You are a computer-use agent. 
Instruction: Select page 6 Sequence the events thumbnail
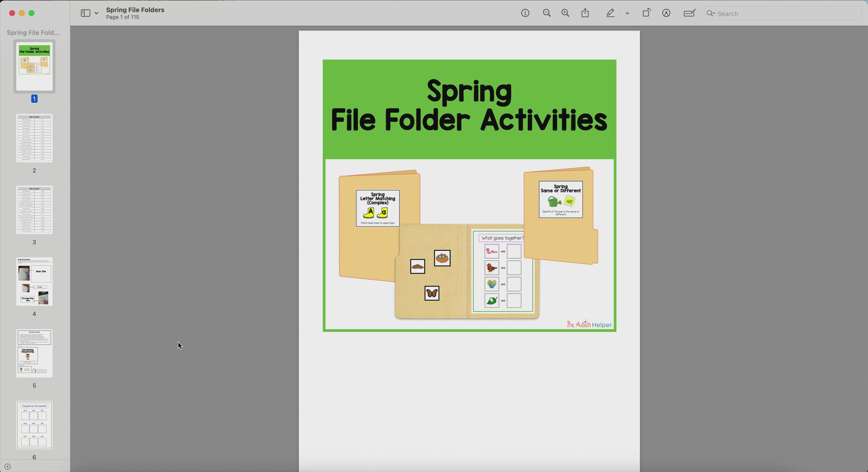34,425
